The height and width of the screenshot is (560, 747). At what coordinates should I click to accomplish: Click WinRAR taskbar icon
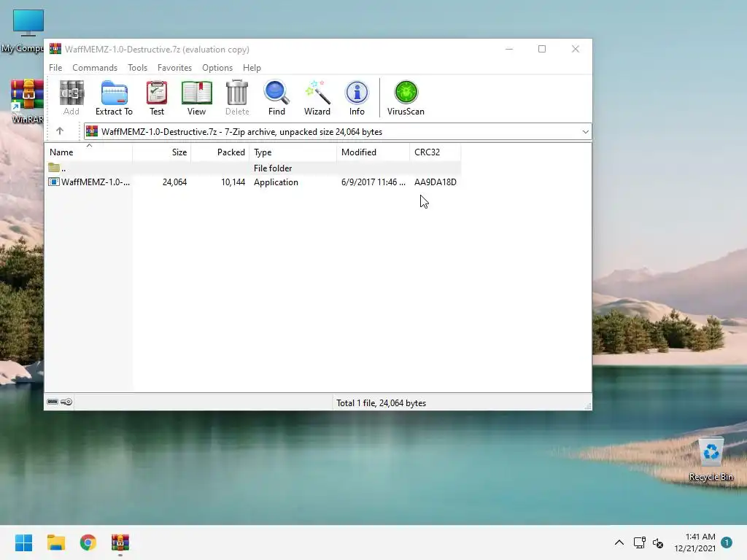point(120,542)
